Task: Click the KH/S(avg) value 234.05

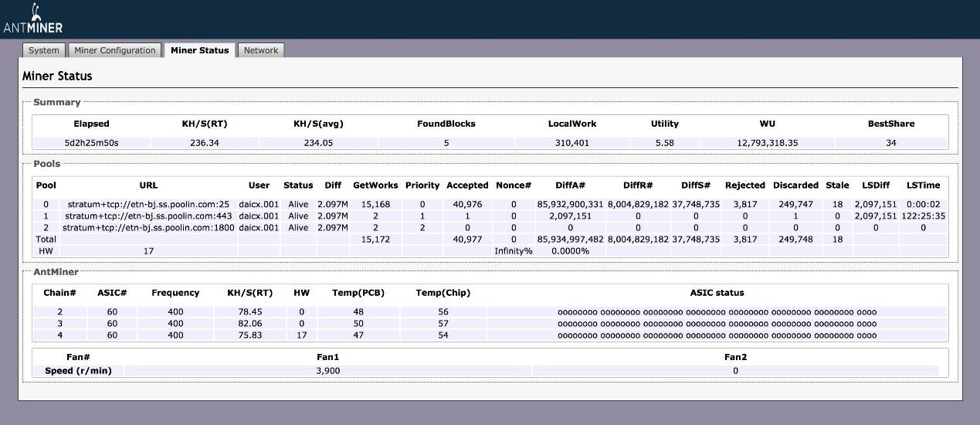Action: click(318, 143)
